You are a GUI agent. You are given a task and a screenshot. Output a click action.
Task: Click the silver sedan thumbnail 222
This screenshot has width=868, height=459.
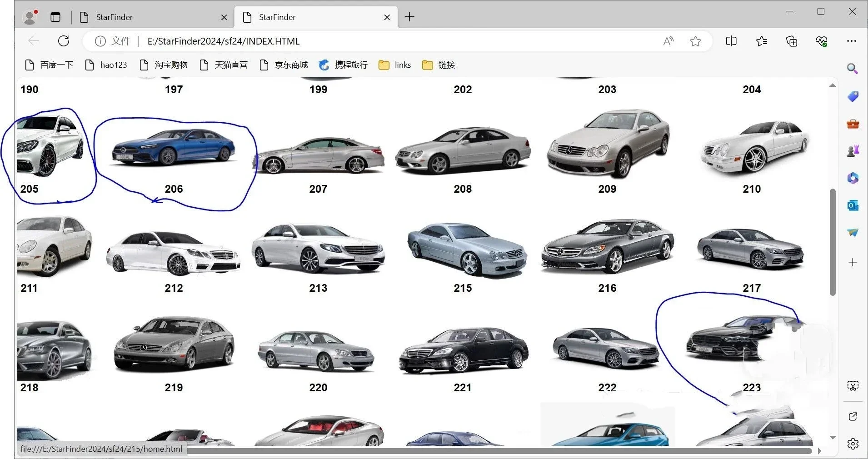605,348
